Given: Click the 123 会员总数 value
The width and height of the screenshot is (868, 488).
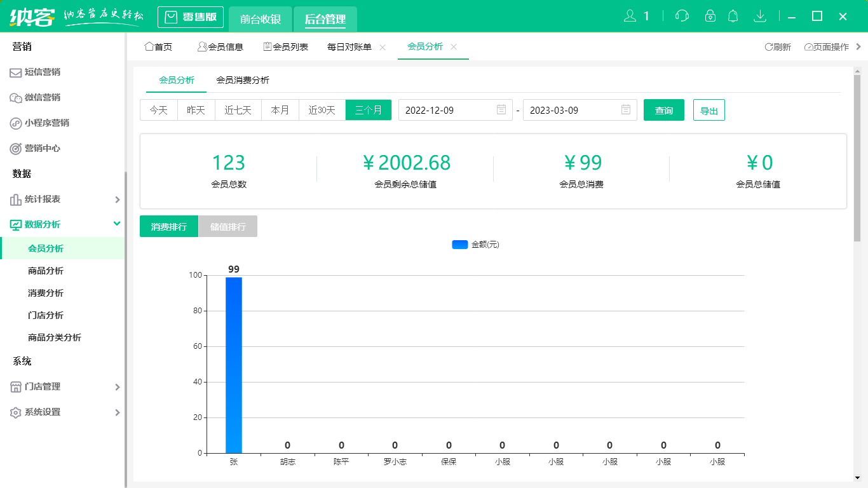Looking at the screenshot, I should tap(229, 163).
